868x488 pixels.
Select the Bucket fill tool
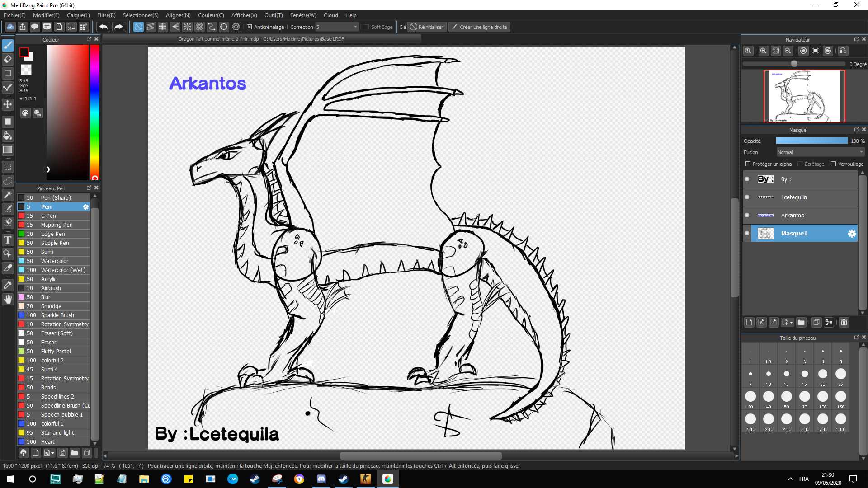(8, 136)
